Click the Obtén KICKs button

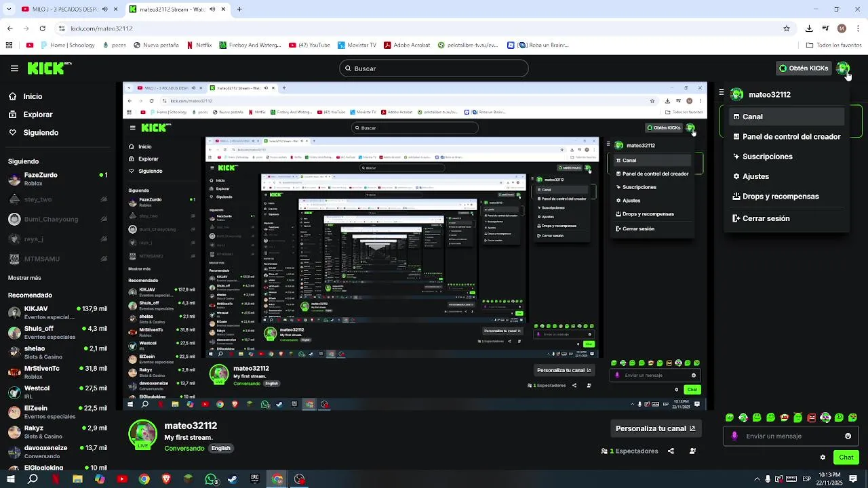point(804,68)
